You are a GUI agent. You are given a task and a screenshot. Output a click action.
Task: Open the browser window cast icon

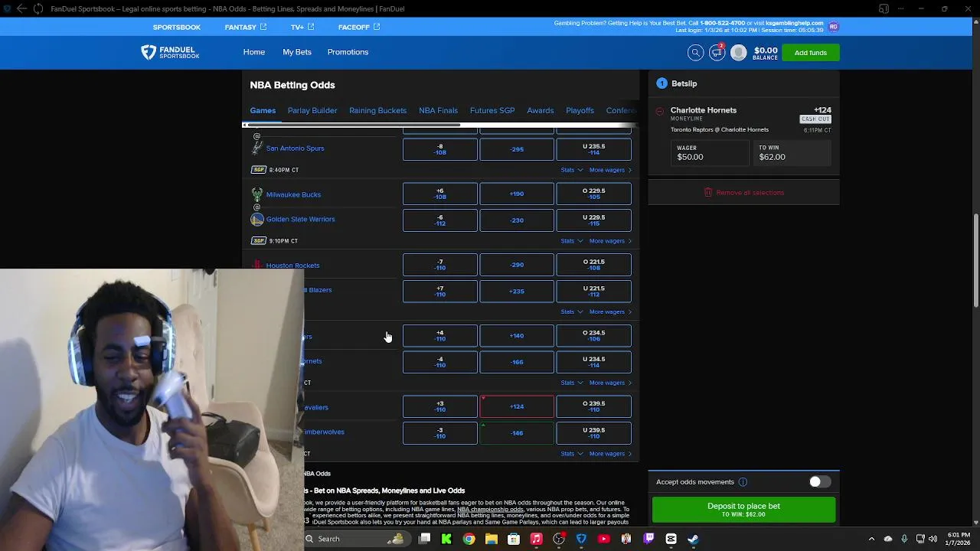pyautogui.click(x=884, y=8)
